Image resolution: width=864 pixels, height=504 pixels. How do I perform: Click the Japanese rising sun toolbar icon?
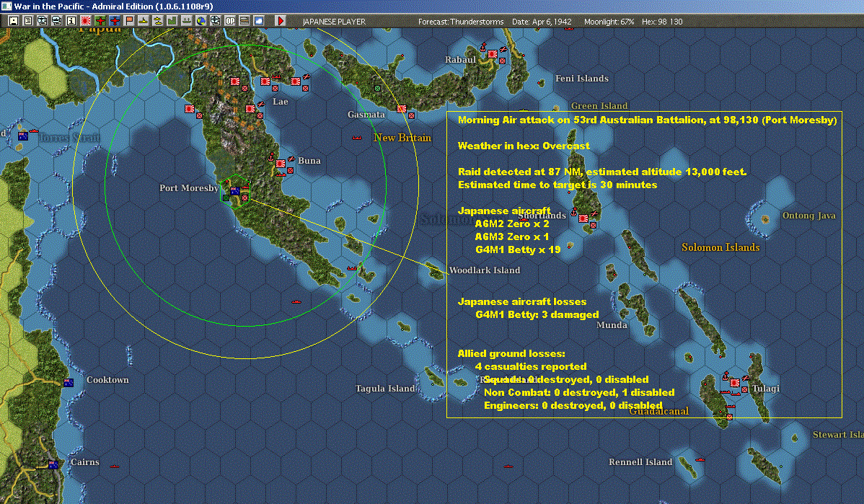[85, 21]
